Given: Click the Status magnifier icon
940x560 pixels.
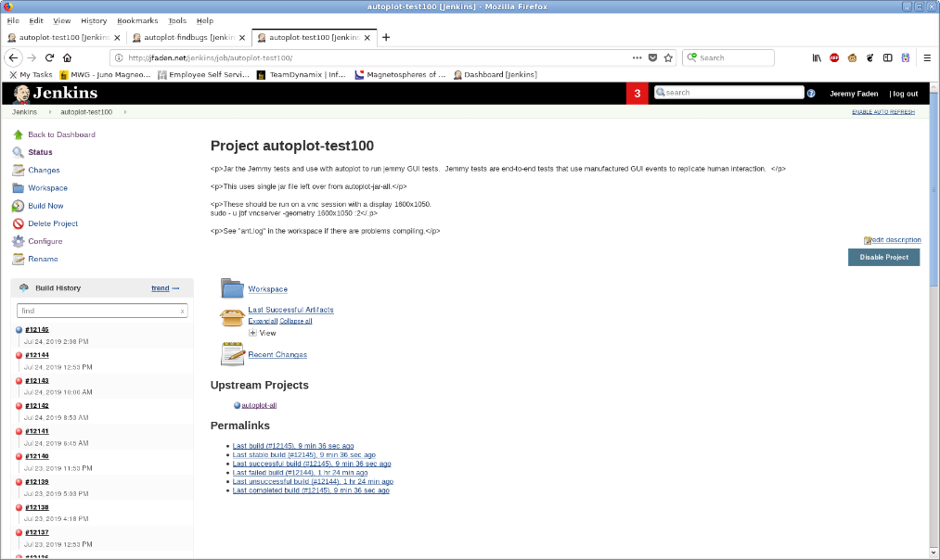Looking at the screenshot, I should [x=18, y=152].
